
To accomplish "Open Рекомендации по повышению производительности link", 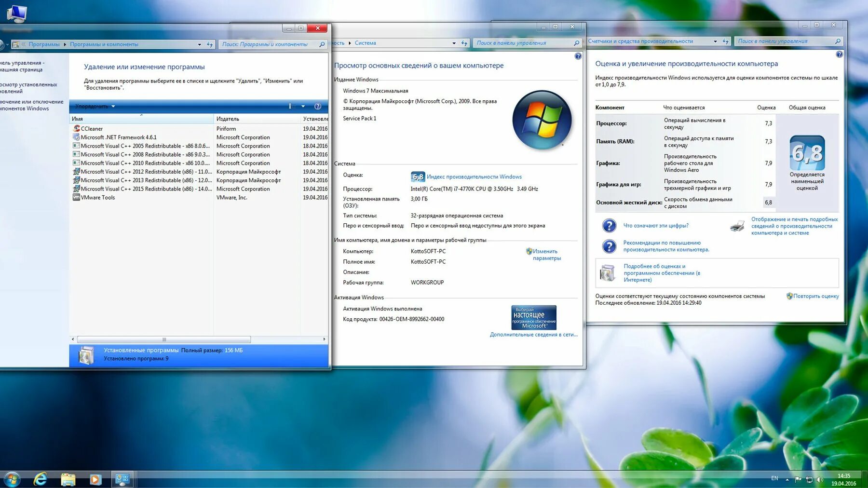I will tap(666, 246).
